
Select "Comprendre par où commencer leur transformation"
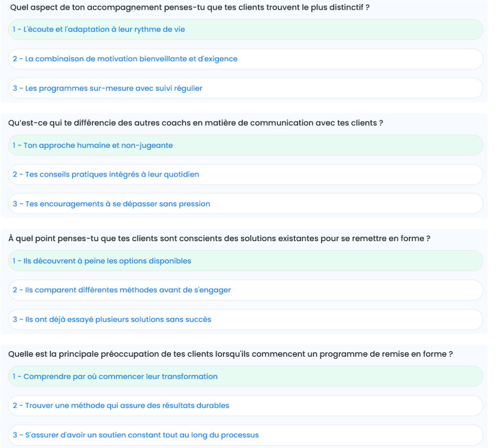pyautogui.click(x=246, y=377)
